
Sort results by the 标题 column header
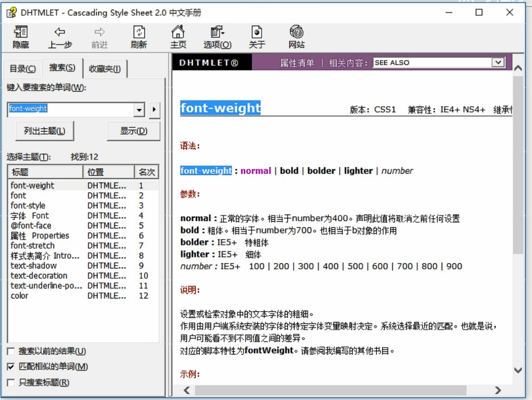(x=45, y=172)
